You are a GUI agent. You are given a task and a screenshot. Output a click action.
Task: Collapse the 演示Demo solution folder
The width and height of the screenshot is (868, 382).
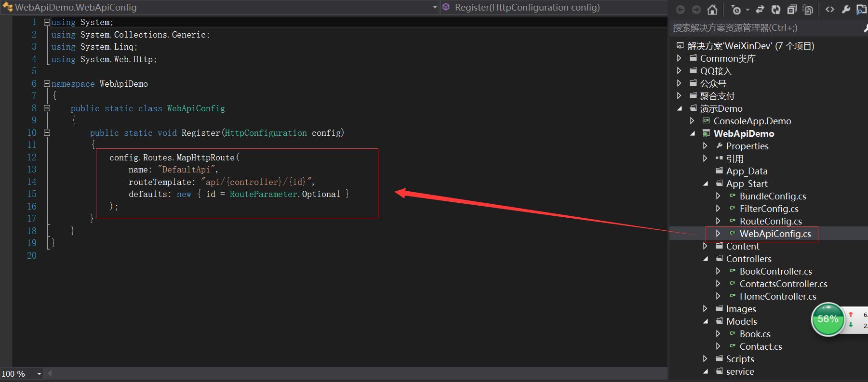tap(680, 109)
